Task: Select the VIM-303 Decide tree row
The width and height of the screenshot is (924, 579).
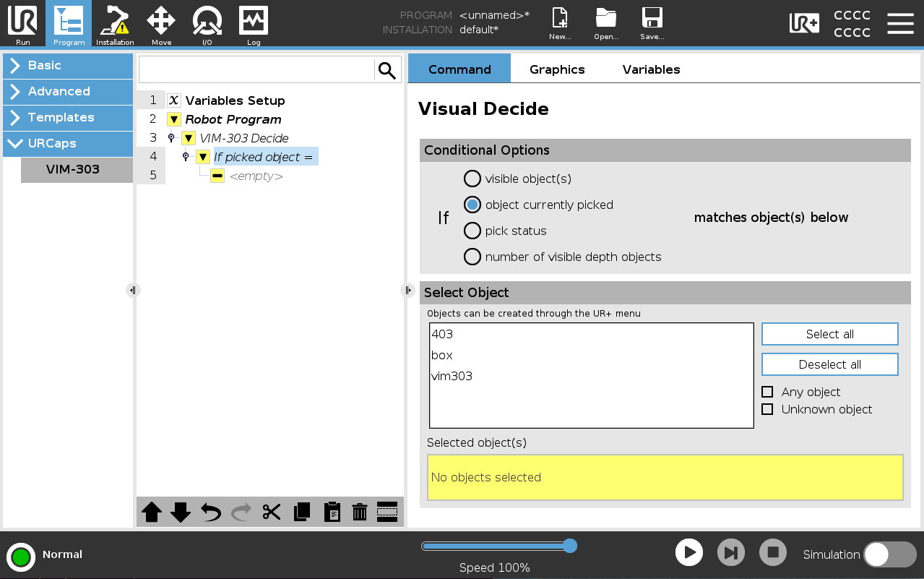Action: (x=243, y=138)
